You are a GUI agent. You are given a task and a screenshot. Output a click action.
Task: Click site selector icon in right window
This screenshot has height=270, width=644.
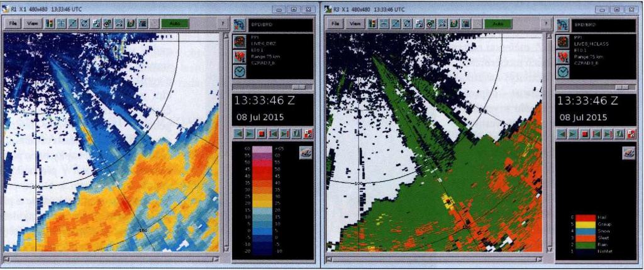tap(563, 25)
